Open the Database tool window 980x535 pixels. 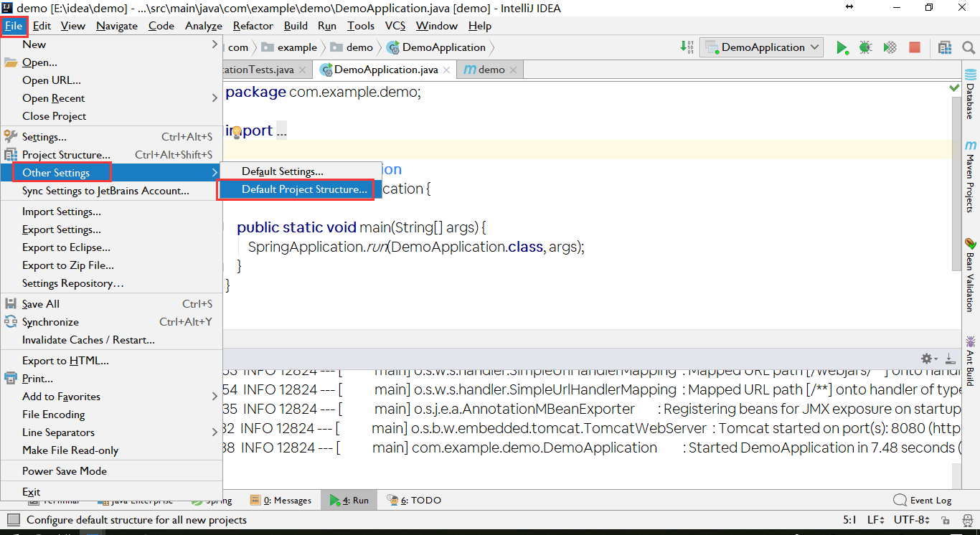click(x=971, y=93)
